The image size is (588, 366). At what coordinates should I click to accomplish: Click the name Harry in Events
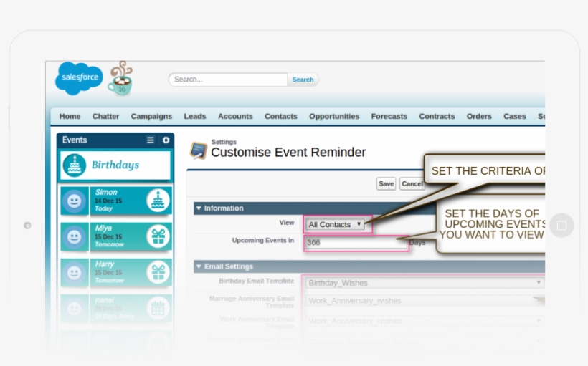[104, 264]
